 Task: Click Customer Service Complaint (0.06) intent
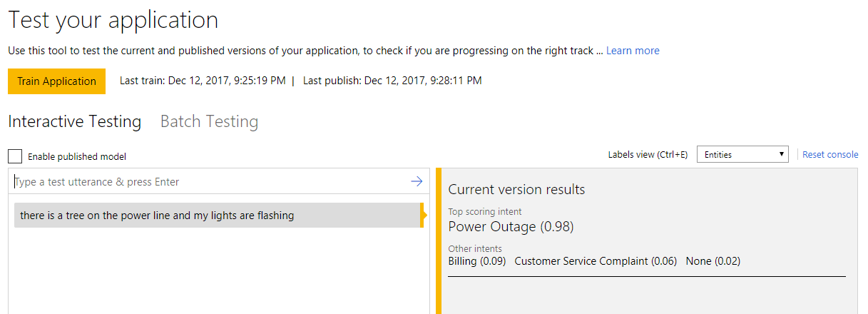596,261
